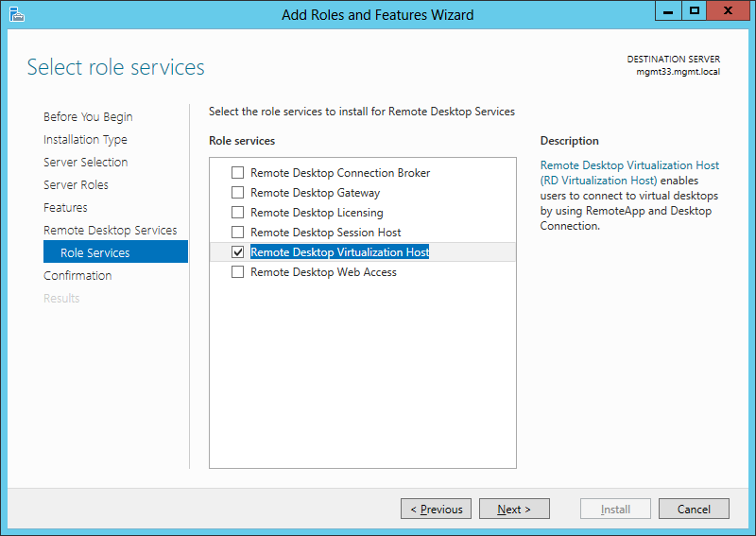Open the Installation Type page

coord(85,139)
